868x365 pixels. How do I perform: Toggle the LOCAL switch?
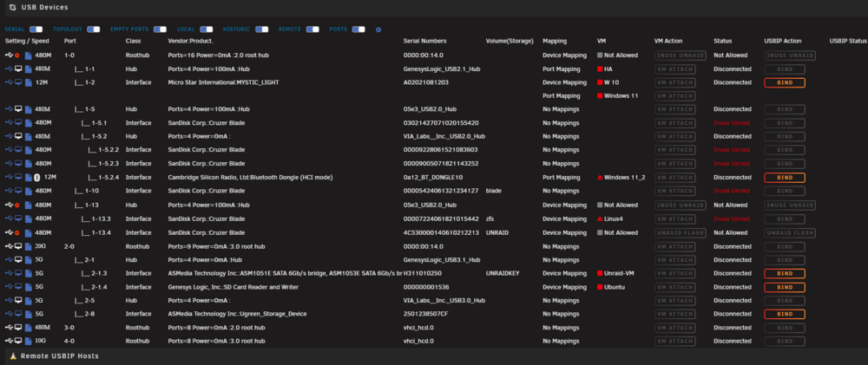click(207, 29)
